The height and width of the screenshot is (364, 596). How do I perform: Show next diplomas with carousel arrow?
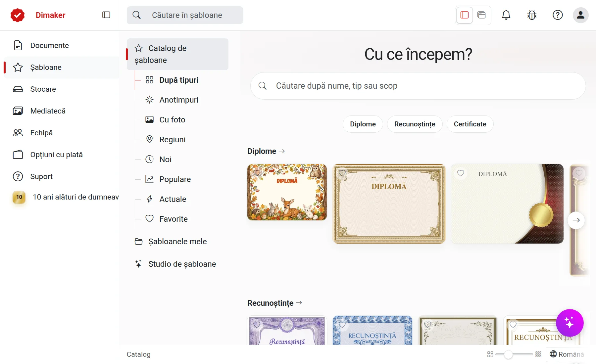(576, 220)
